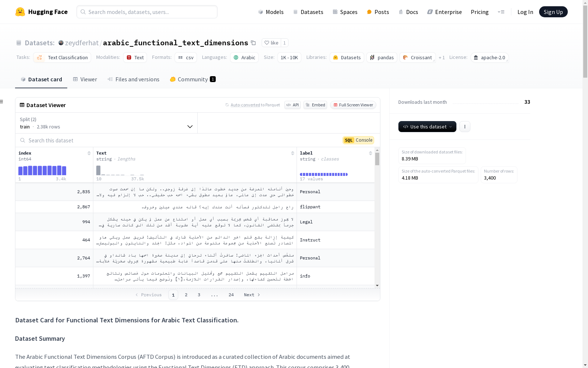Go to page 2 of viewer
The width and height of the screenshot is (588, 368).
click(x=186, y=295)
